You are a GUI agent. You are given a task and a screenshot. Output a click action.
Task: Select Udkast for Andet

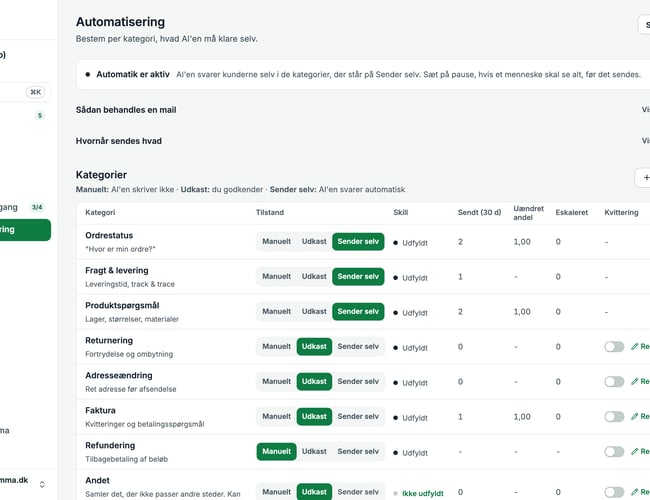pos(314,492)
